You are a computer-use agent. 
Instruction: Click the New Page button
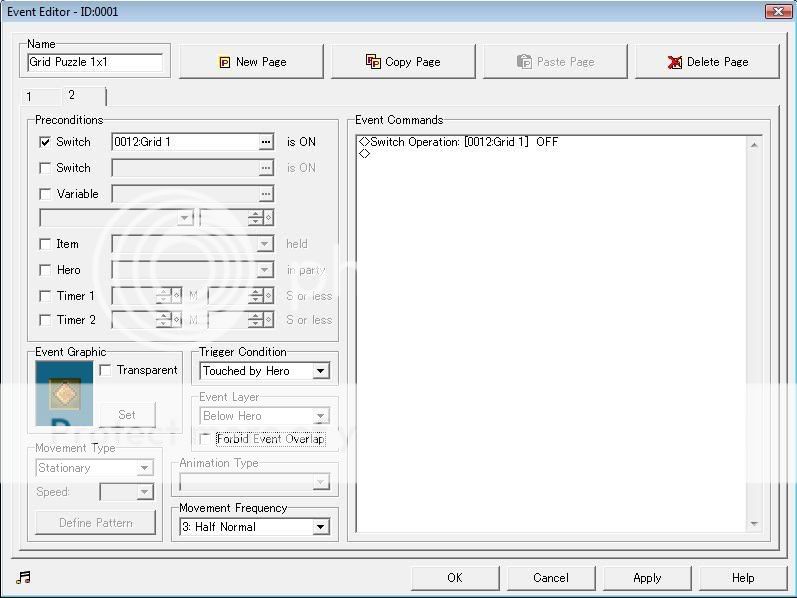pyautogui.click(x=251, y=62)
